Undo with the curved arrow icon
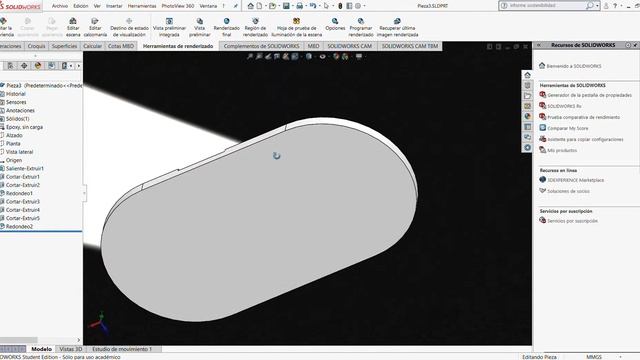 point(313,6)
